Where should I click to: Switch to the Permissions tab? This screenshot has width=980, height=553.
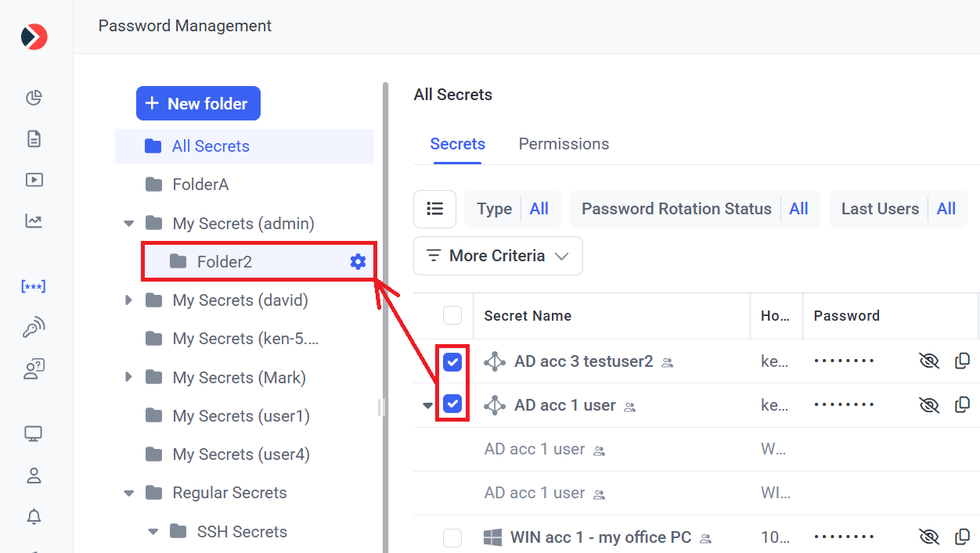[564, 144]
